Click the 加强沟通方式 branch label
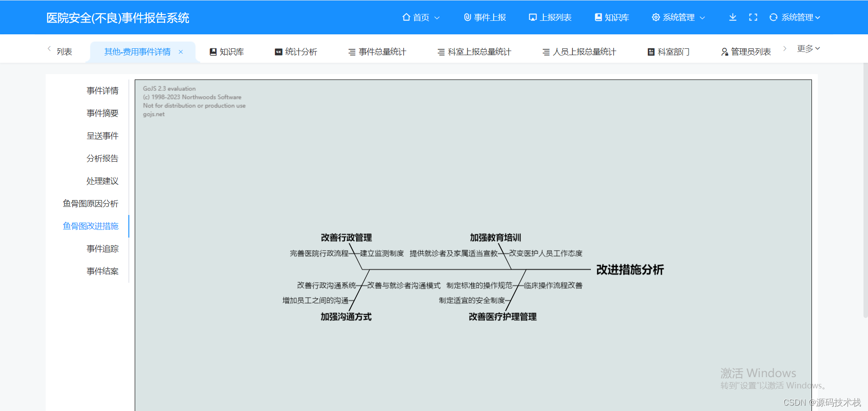The width and height of the screenshot is (868, 411). [x=346, y=317]
